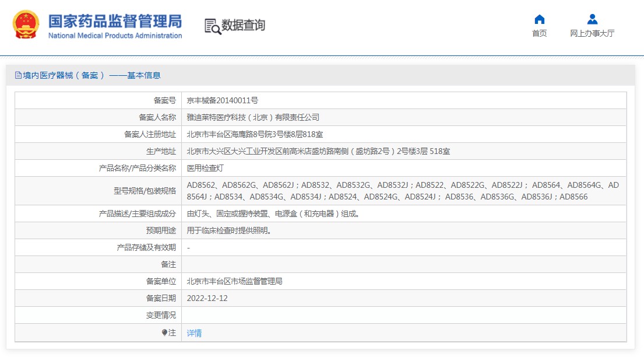Click the national emblem logo
The image size is (644, 357).
26,25
